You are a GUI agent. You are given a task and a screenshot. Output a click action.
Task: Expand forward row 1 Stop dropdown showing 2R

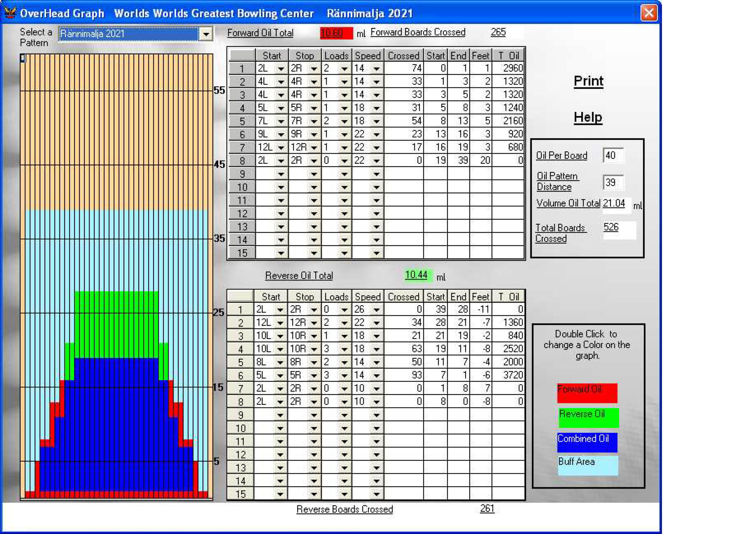[x=314, y=68]
